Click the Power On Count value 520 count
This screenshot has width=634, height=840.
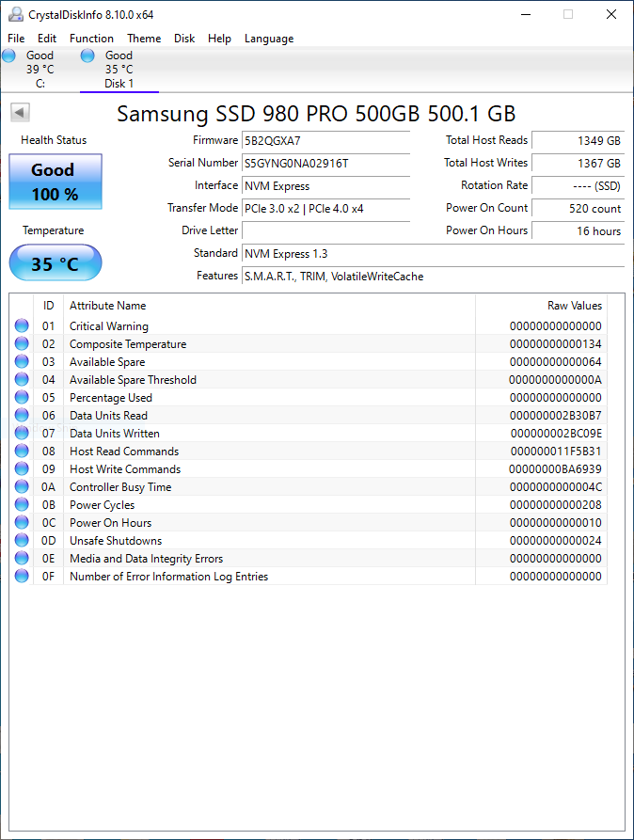(578, 209)
